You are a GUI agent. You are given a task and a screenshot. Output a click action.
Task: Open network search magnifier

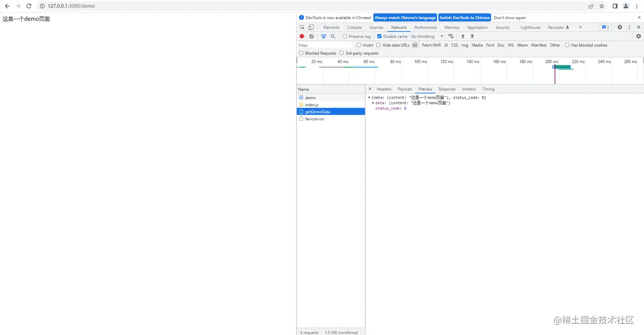point(333,36)
